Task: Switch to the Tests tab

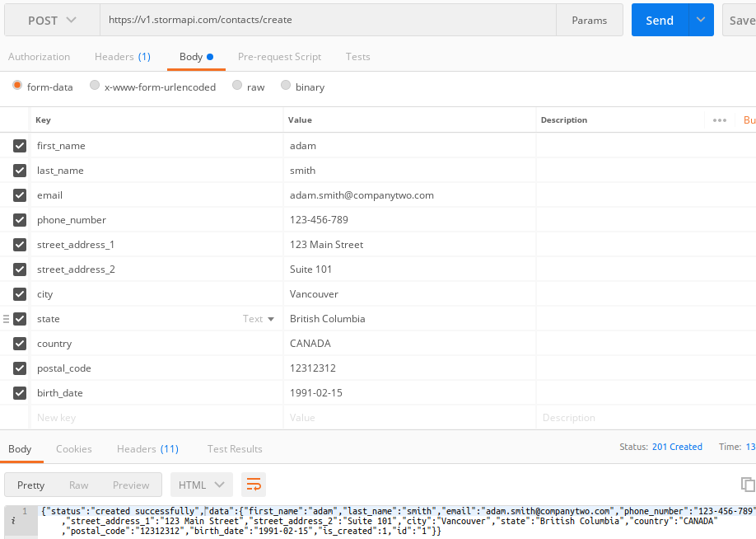Action: 357,57
